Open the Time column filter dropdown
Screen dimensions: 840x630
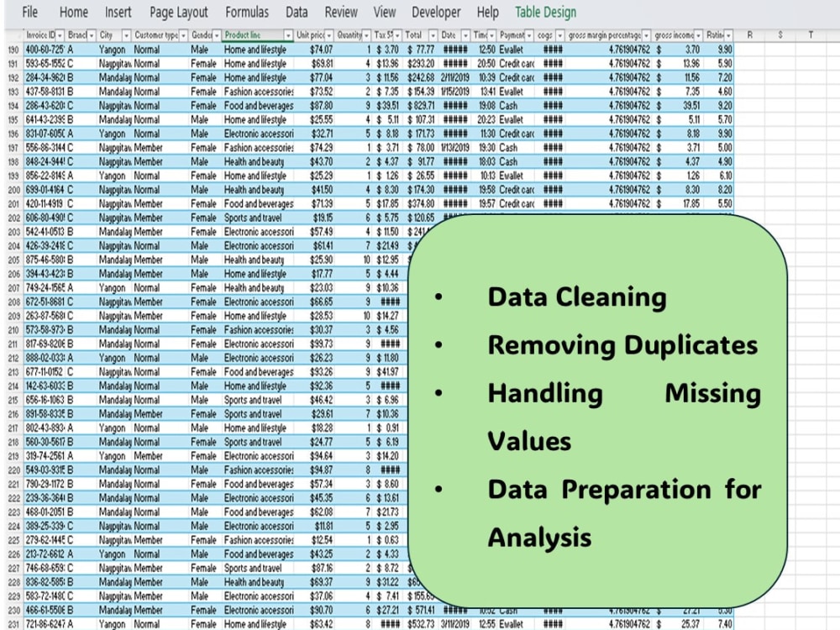(491, 35)
